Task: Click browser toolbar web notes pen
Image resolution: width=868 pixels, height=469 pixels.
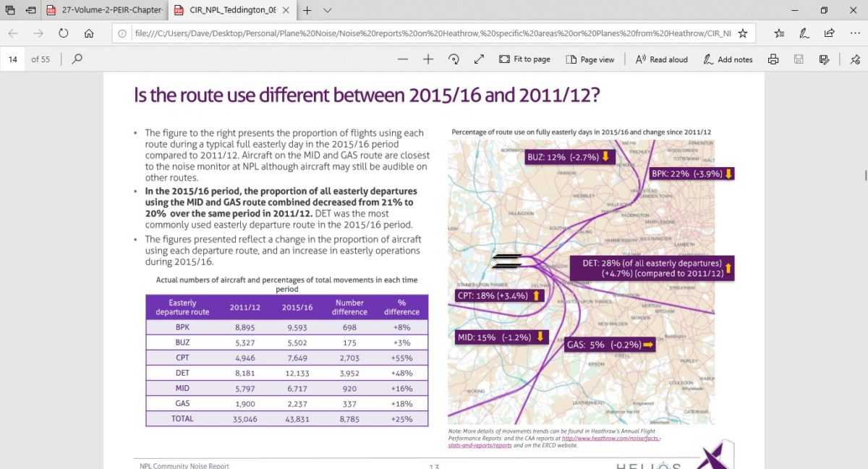Action: tap(804, 33)
